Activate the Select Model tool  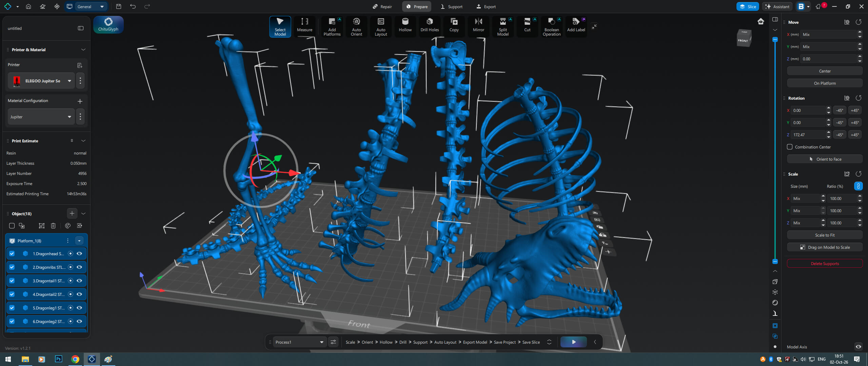(280, 26)
